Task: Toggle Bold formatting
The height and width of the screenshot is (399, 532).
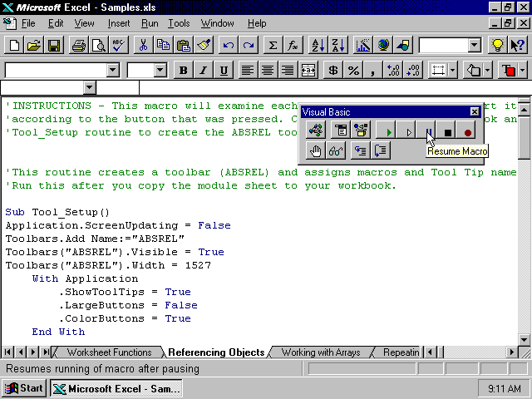Action: click(x=184, y=70)
